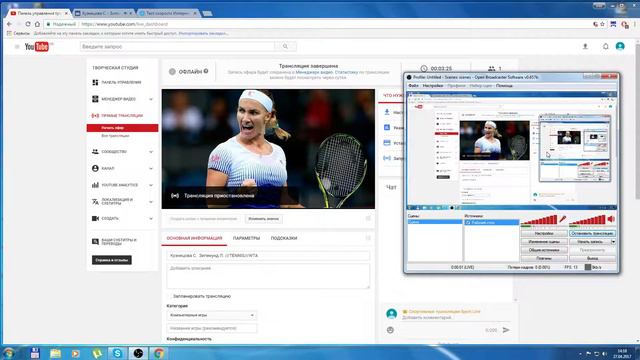Image resolution: width=640 pixels, height=360 pixels.
Task: Click the help icon next to ОФЛАЙН
Action: point(206,71)
